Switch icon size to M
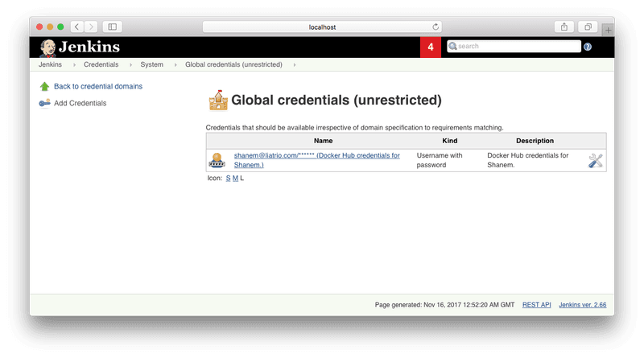Image resolution: width=644 pixels, height=358 pixels. pos(235,178)
